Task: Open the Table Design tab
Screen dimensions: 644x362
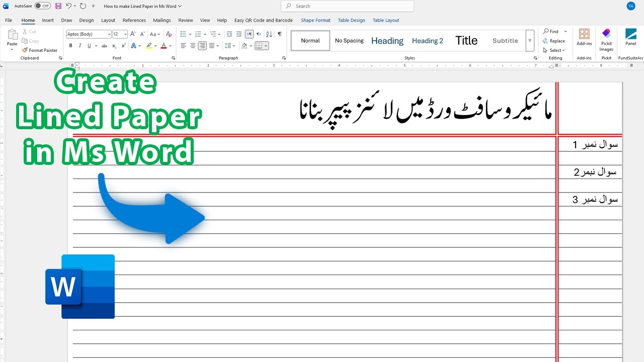Action: [352, 20]
